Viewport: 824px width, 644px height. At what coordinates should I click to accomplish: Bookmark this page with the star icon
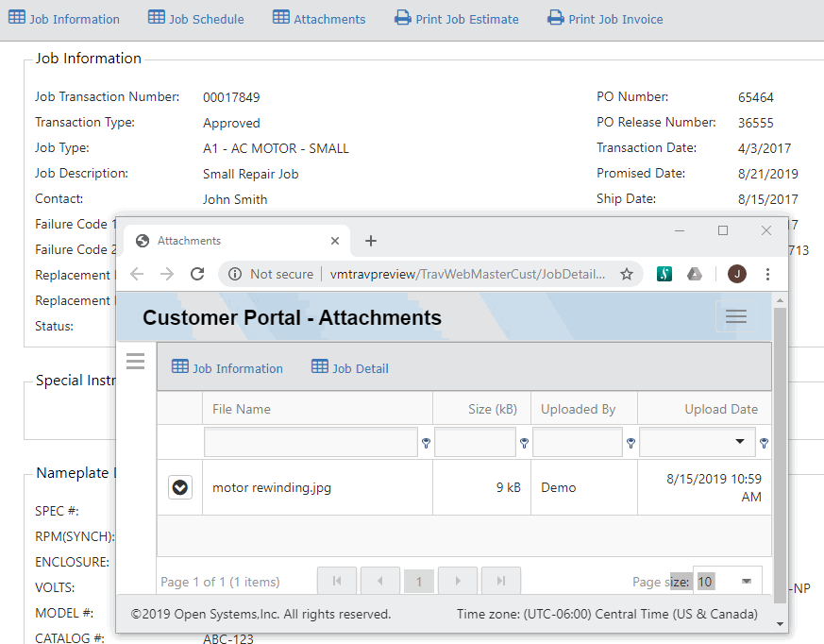coord(626,274)
